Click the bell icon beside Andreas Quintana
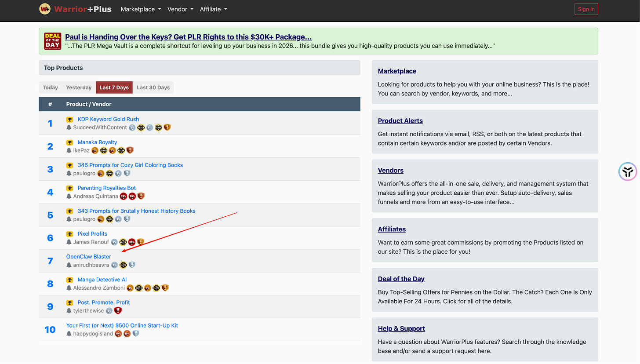Image resolution: width=640 pixels, height=364 pixels. 69,196
